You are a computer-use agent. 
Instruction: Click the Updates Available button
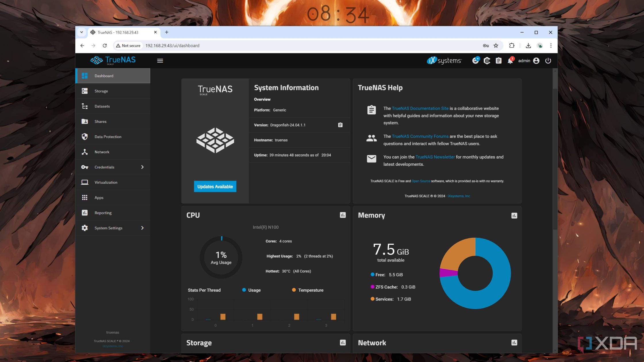pyautogui.click(x=215, y=186)
